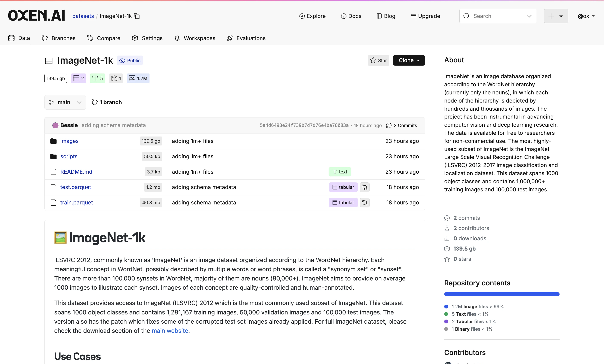Click compare icon on test.parquet row

[365, 187]
